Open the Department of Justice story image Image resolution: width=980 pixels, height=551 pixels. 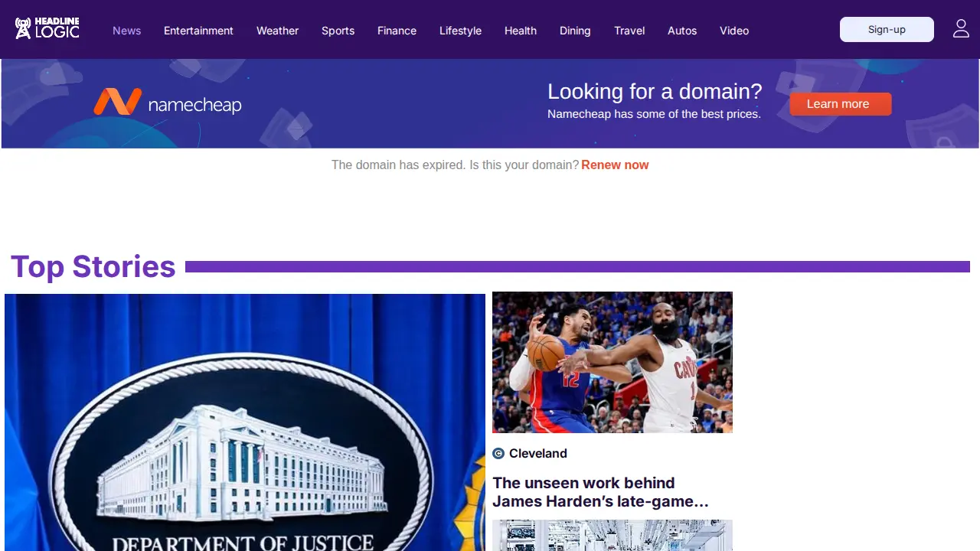pos(245,422)
